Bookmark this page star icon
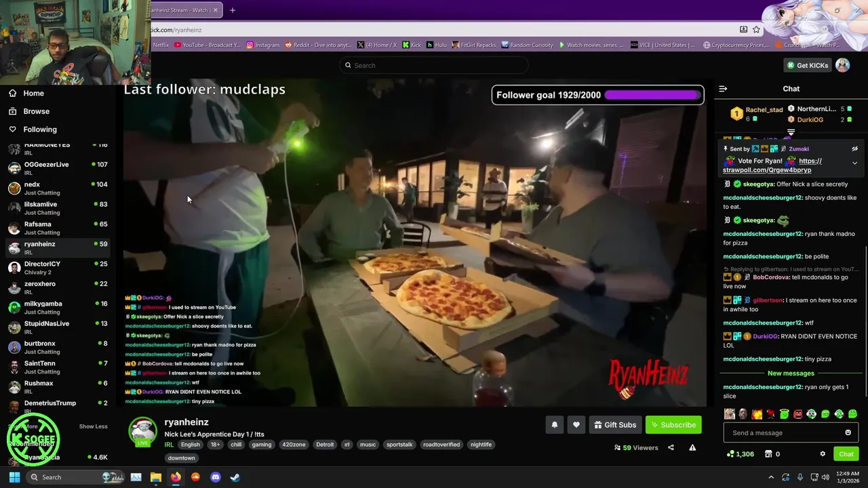This screenshot has height=488, width=868. pos(756,30)
